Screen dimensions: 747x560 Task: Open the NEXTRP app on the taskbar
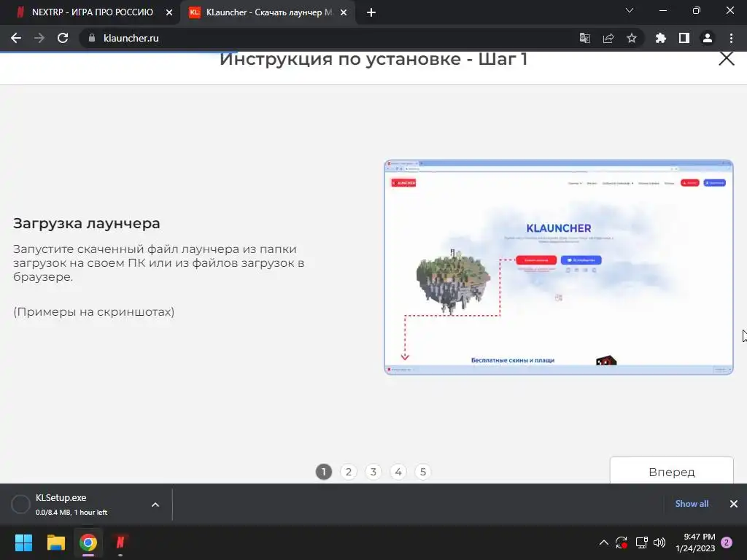(120, 542)
